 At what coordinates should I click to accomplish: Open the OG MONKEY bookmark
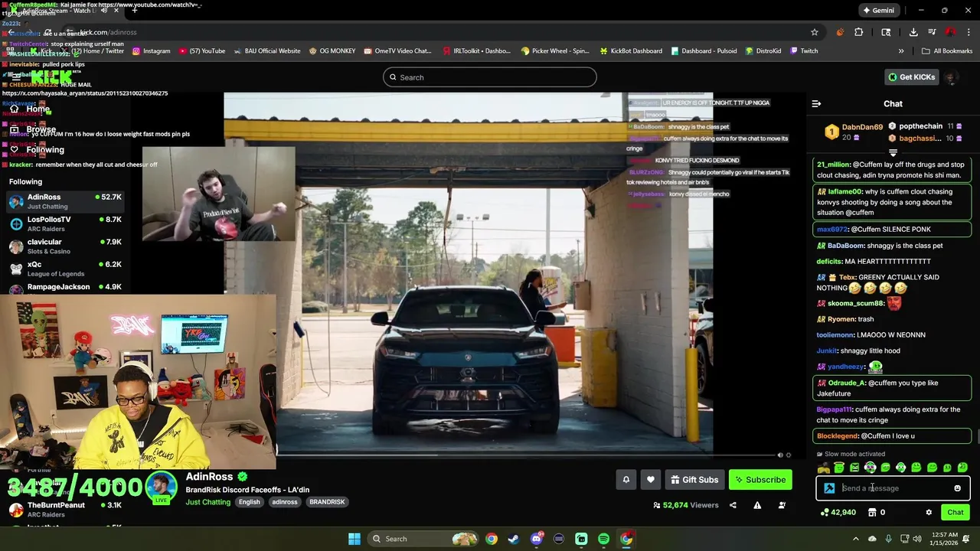click(332, 51)
